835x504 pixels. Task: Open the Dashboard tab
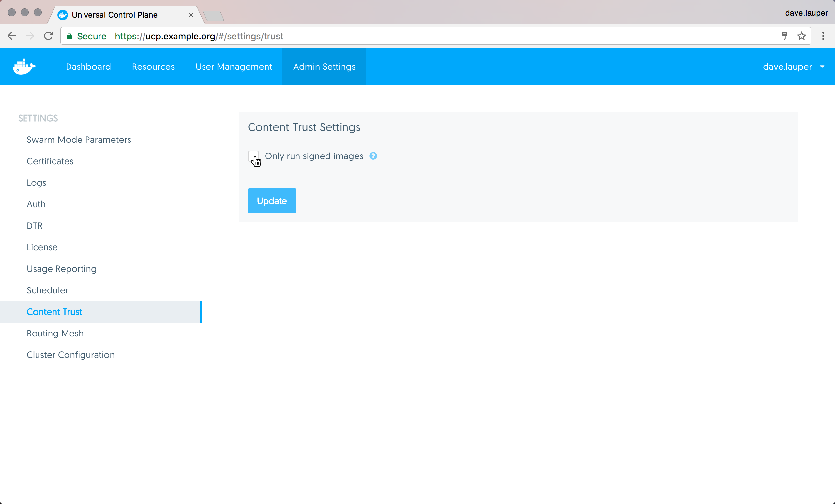pos(88,67)
